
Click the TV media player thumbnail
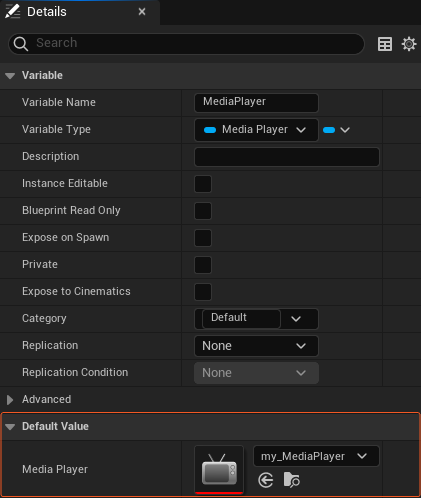219,469
